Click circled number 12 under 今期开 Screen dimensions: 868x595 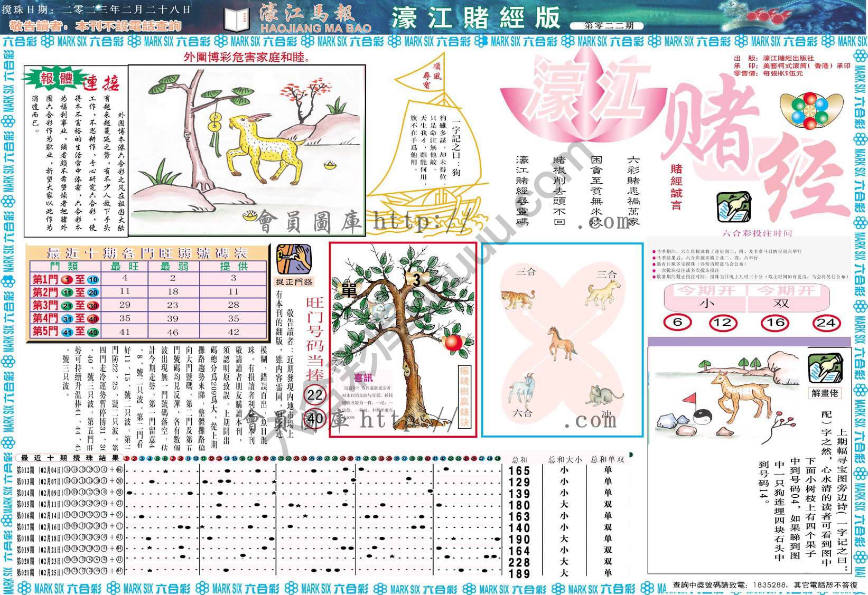(x=722, y=322)
